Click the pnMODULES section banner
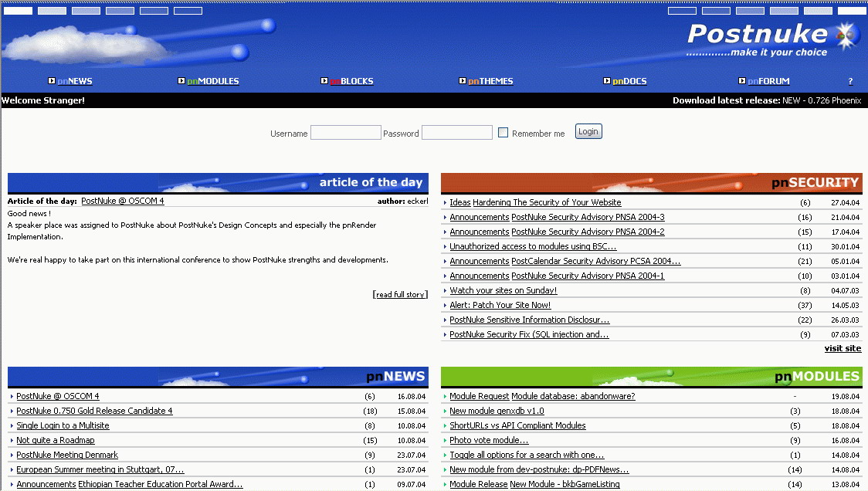The height and width of the screenshot is (491, 868). pyautogui.click(x=652, y=377)
